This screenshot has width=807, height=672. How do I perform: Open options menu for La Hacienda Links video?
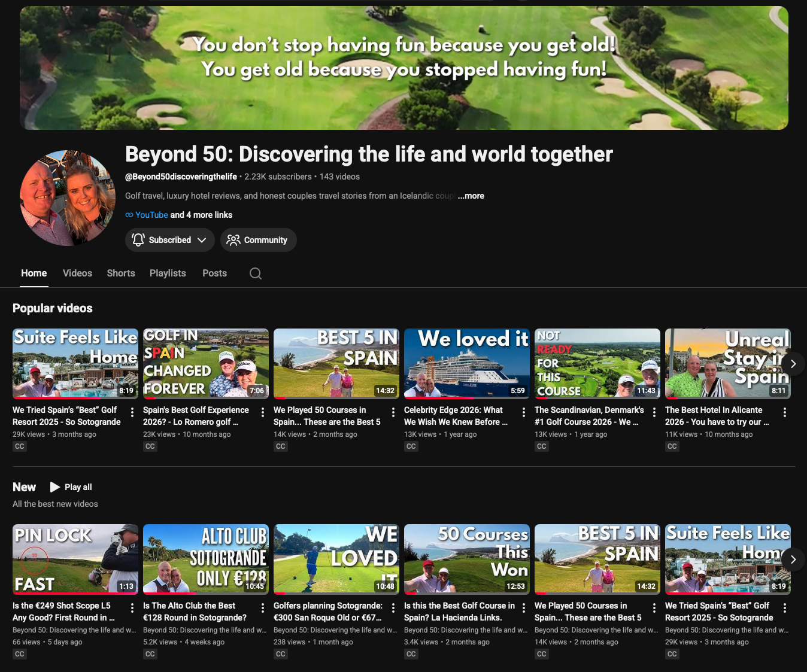(524, 608)
